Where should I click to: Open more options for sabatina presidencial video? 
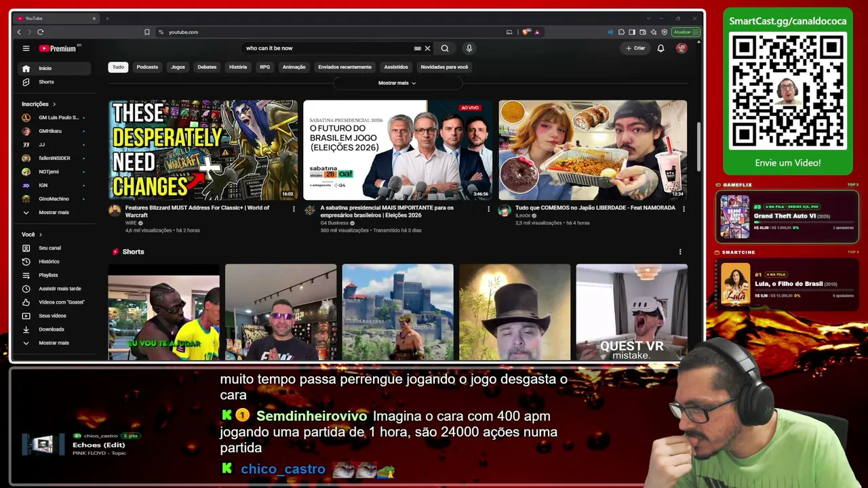(488, 209)
